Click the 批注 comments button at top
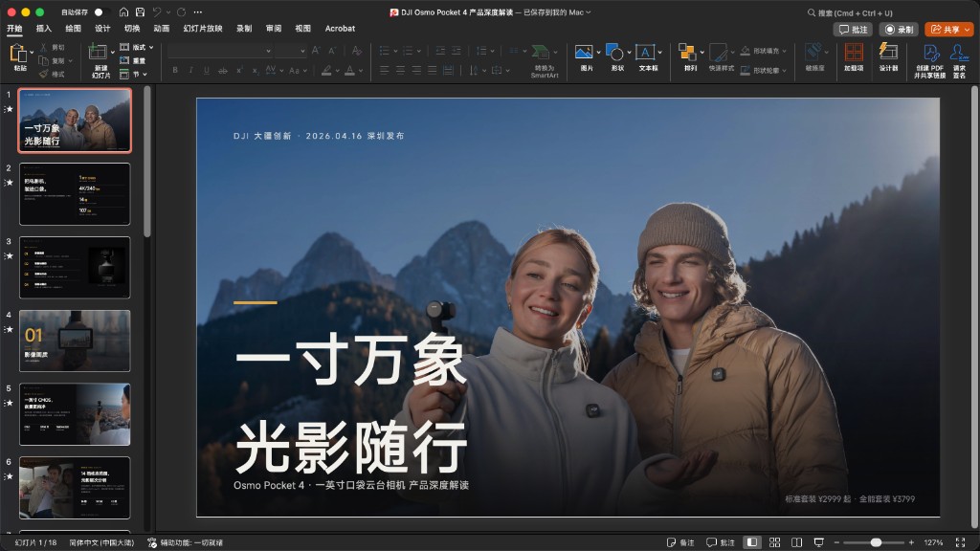The image size is (980, 551). (x=853, y=30)
